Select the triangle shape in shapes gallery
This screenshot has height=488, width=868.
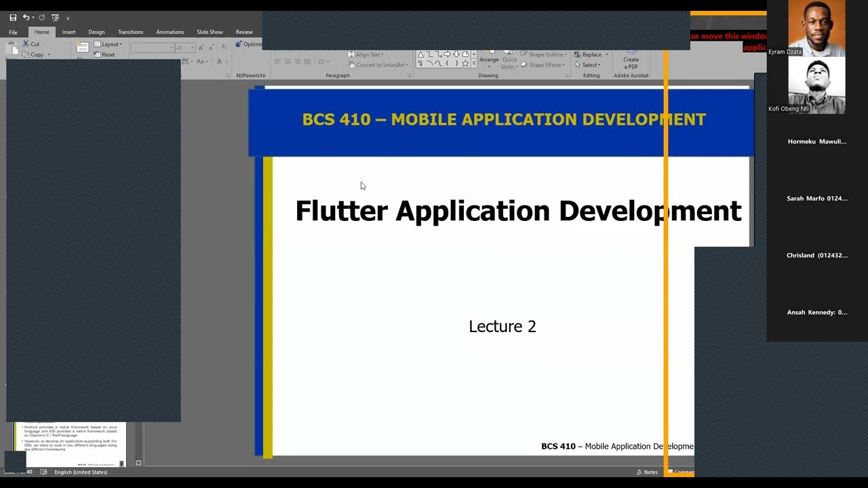[x=420, y=54]
